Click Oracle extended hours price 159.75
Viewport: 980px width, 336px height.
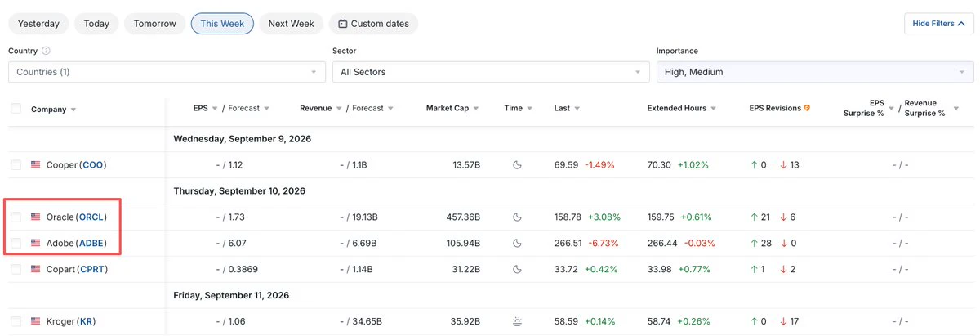tap(661, 217)
